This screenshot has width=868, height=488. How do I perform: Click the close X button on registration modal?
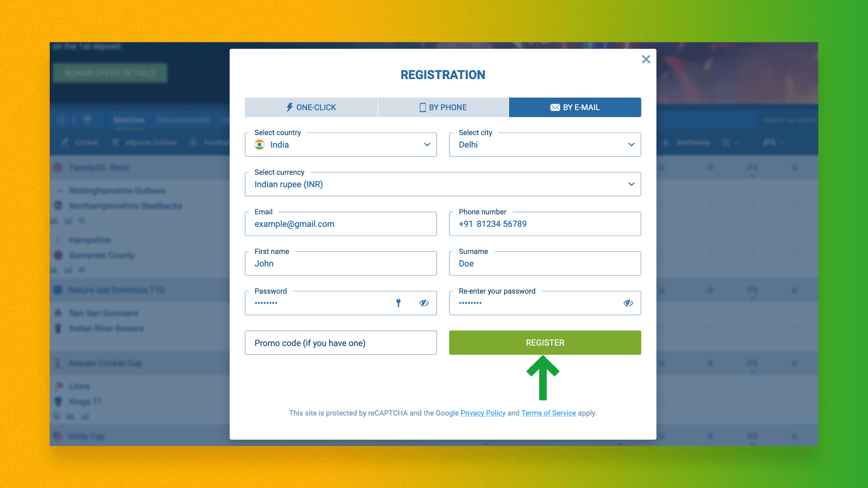646,59
